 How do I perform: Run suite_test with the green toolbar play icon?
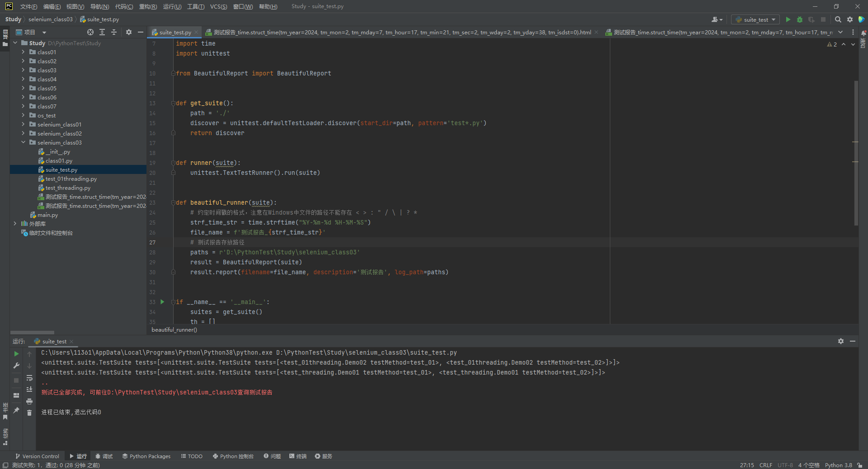coord(788,19)
